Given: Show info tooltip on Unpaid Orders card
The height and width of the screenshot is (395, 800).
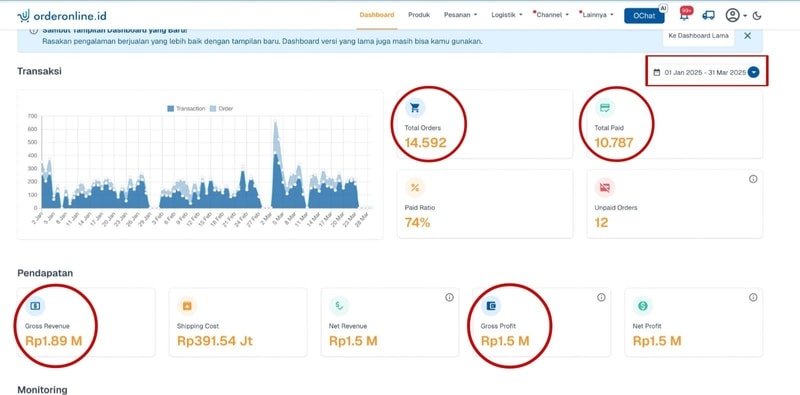Looking at the screenshot, I should (753, 179).
